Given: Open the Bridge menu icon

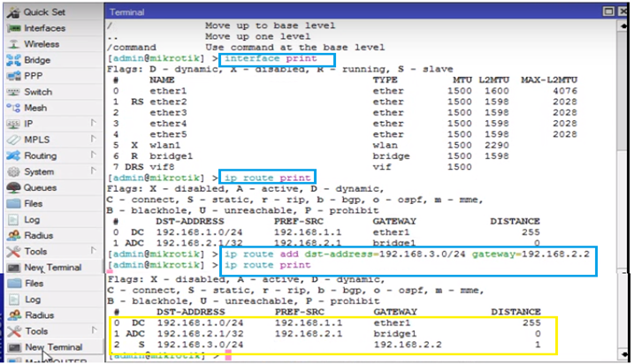Looking at the screenshot, I should [x=13, y=60].
